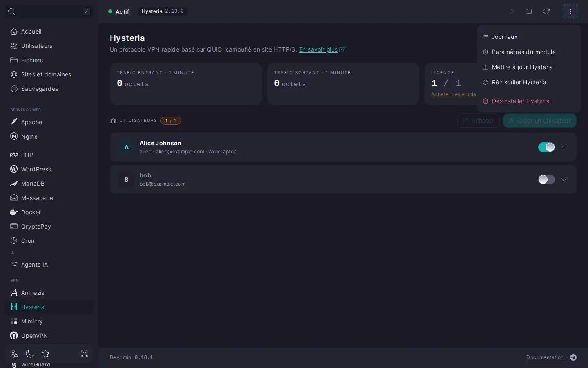
Task: Open the Telegram icon in footer
Action: pos(573,357)
